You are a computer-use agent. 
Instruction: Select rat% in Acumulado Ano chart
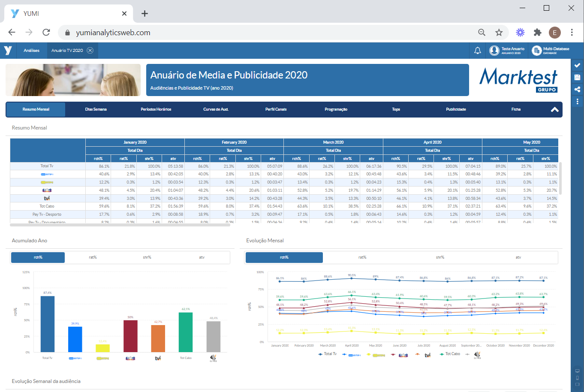pyautogui.click(x=93, y=257)
